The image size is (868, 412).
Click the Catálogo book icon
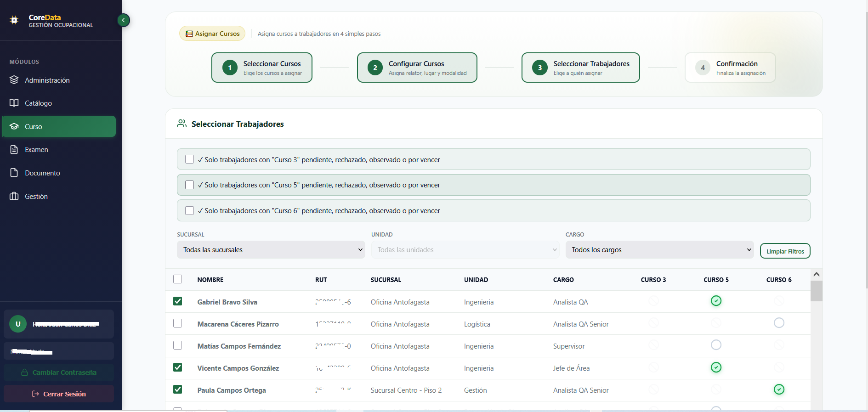tap(14, 103)
